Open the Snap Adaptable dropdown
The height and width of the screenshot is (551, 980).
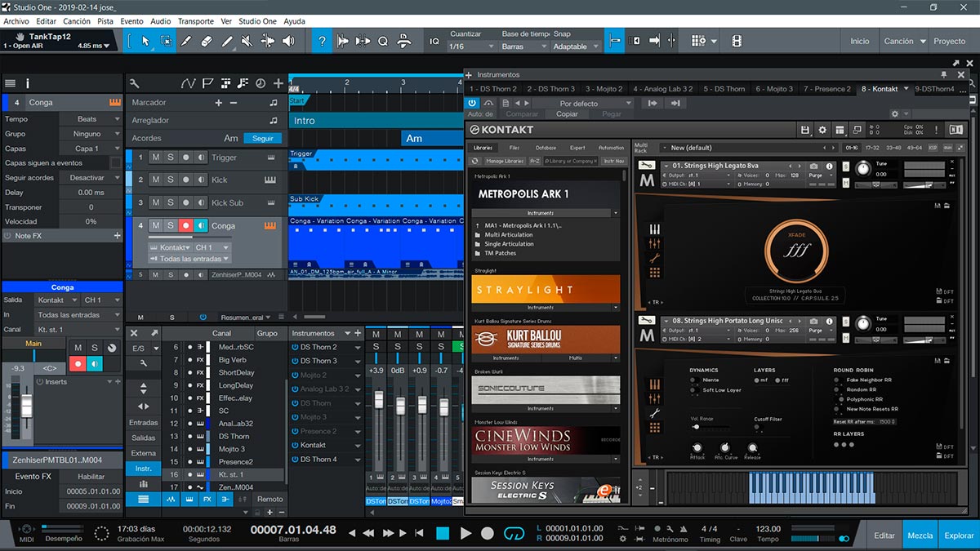tap(576, 47)
